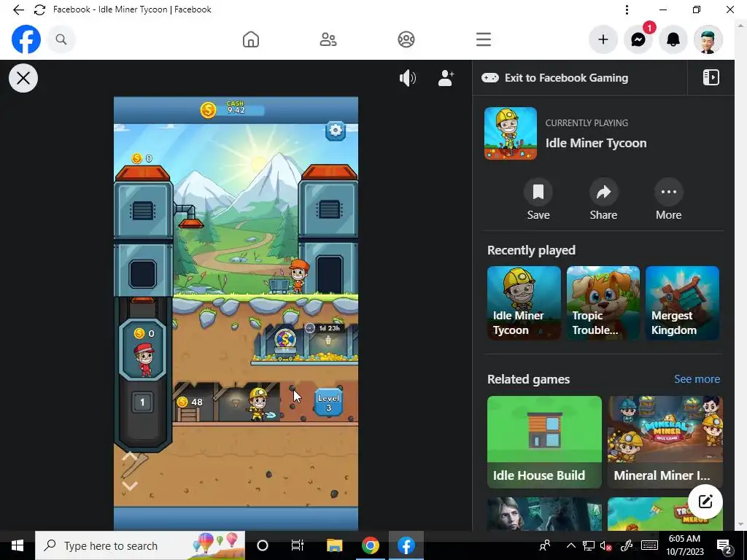
Task: Open the action center notifications
Action: (x=724, y=545)
